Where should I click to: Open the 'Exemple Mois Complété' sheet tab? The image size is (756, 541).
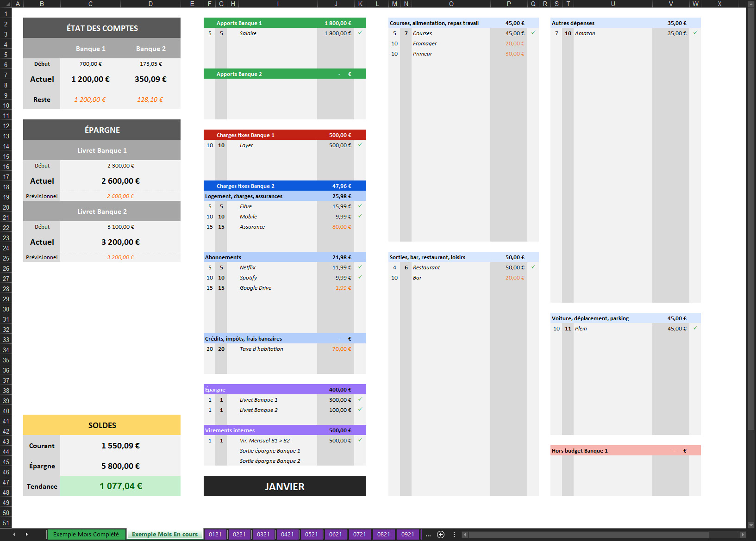[x=86, y=535]
